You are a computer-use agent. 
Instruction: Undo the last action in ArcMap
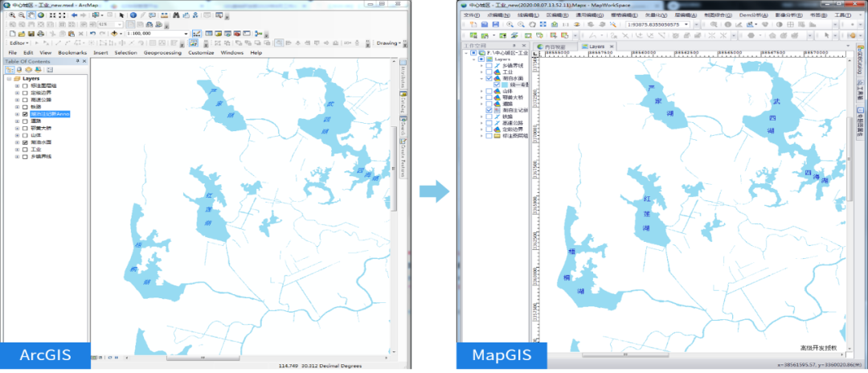point(93,33)
